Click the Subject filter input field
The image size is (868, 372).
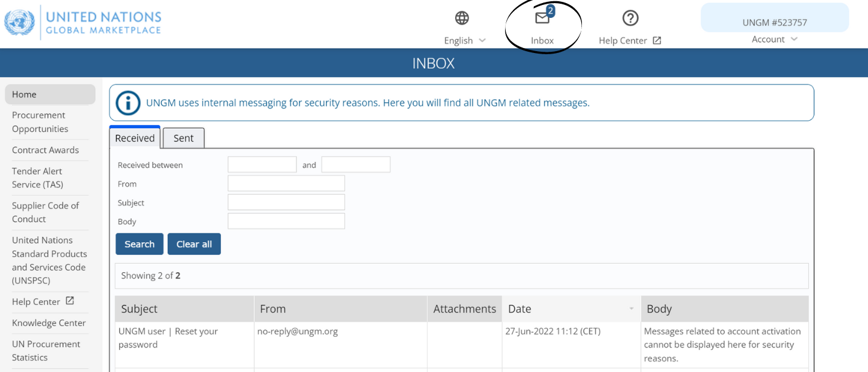(x=286, y=202)
